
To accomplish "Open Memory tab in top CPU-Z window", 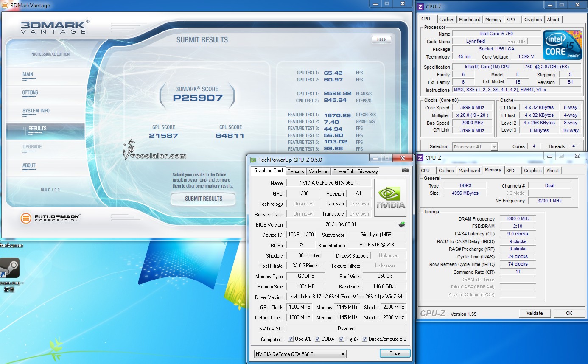I will pos(493,20).
